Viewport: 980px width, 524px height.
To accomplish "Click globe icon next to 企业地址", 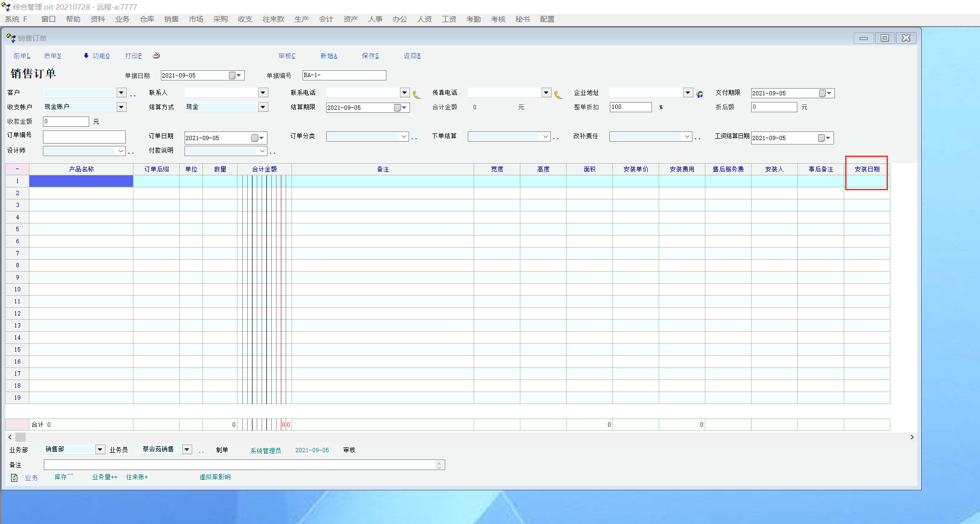I will coord(700,95).
